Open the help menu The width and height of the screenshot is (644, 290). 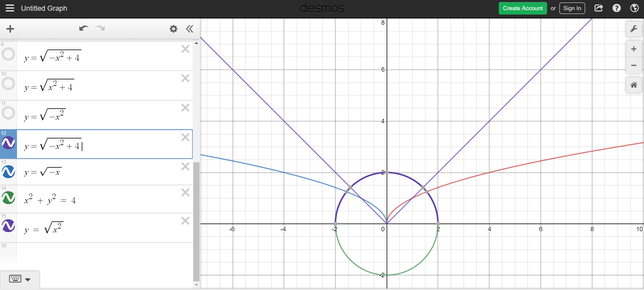point(616,8)
